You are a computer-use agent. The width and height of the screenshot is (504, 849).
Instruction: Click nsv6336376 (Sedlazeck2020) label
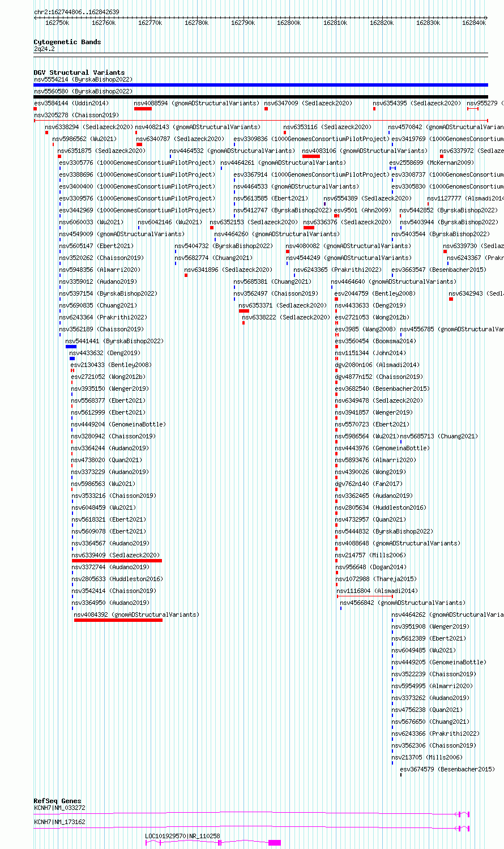tap(347, 222)
